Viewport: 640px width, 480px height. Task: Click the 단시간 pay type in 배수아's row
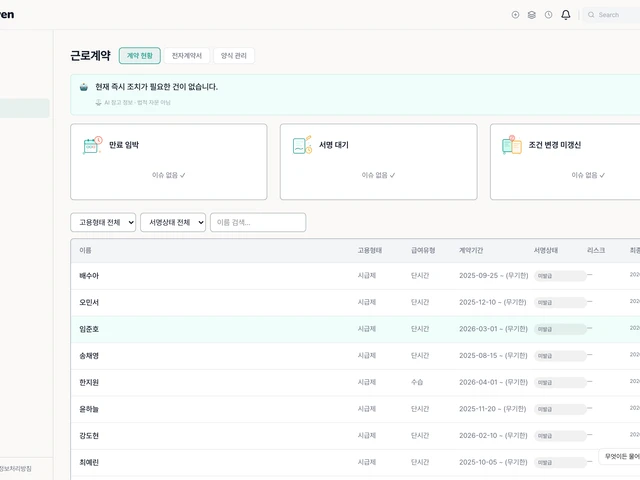[420, 276]
